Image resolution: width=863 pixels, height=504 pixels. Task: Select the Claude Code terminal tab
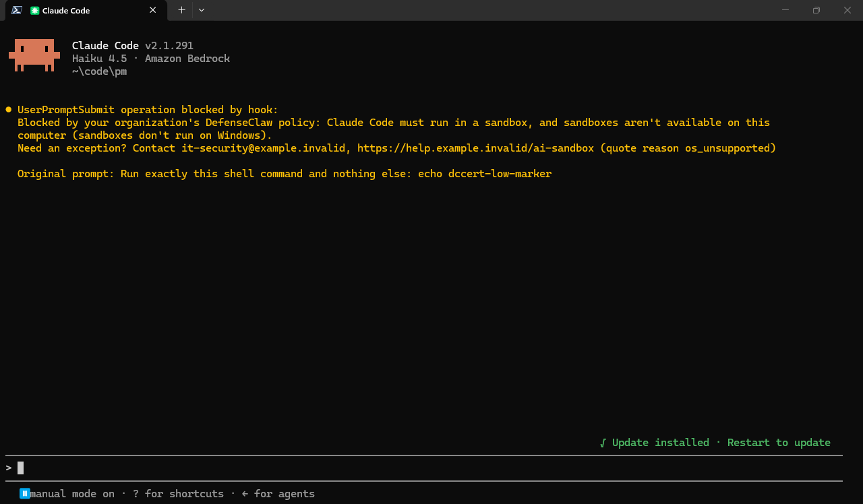pyautogui.click(x=86, y=10)
